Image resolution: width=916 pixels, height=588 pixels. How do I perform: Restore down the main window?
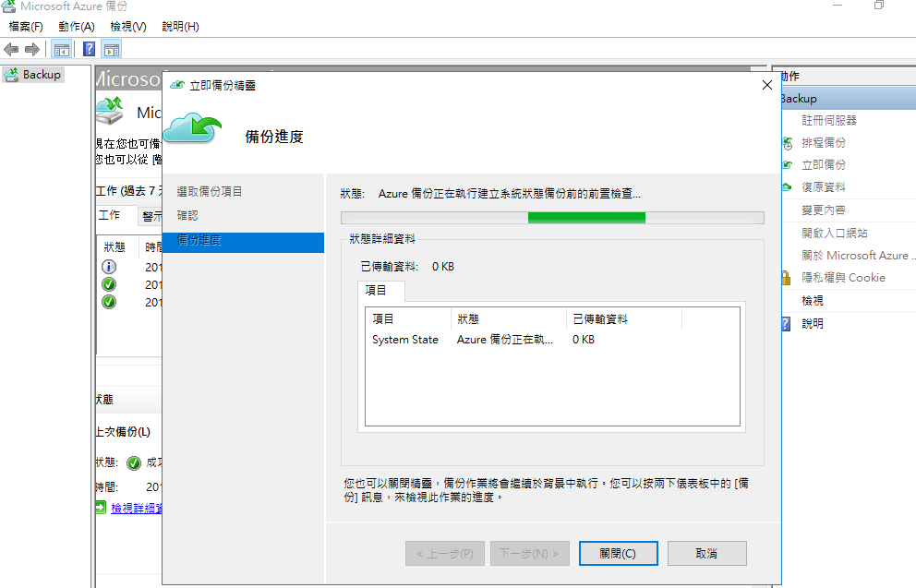(879, 6)
